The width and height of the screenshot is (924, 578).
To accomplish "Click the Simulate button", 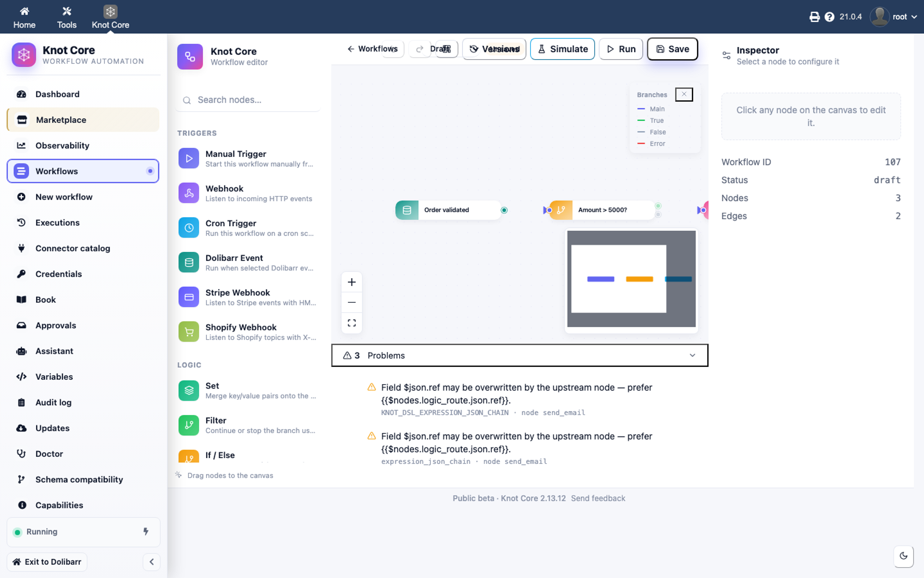I will [x=562, y=49].
